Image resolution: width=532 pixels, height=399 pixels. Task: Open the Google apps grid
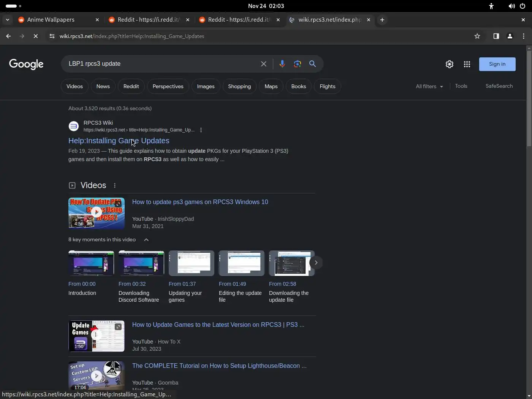tap(467, 64)
